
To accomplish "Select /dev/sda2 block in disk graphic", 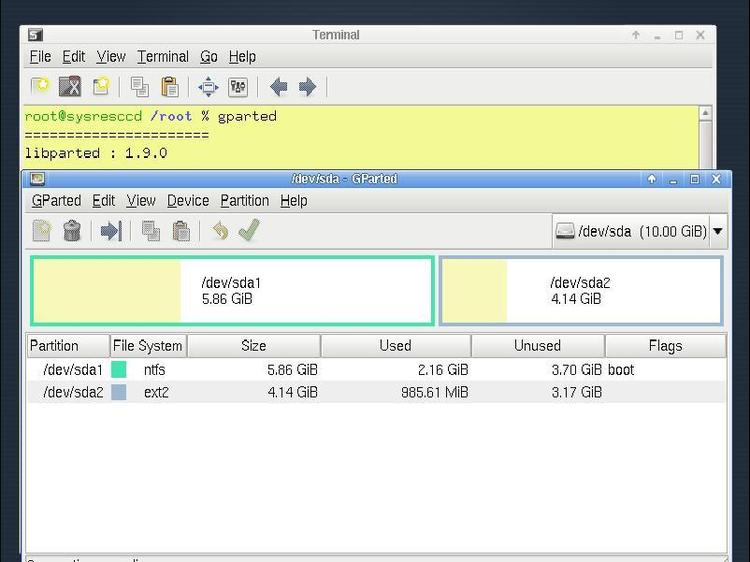I will tap(581, 291).
